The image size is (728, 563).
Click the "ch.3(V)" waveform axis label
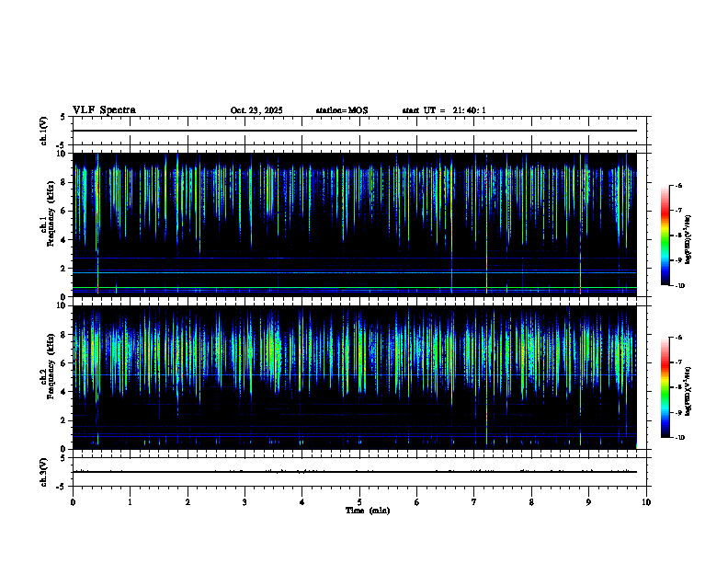[43, 472]
